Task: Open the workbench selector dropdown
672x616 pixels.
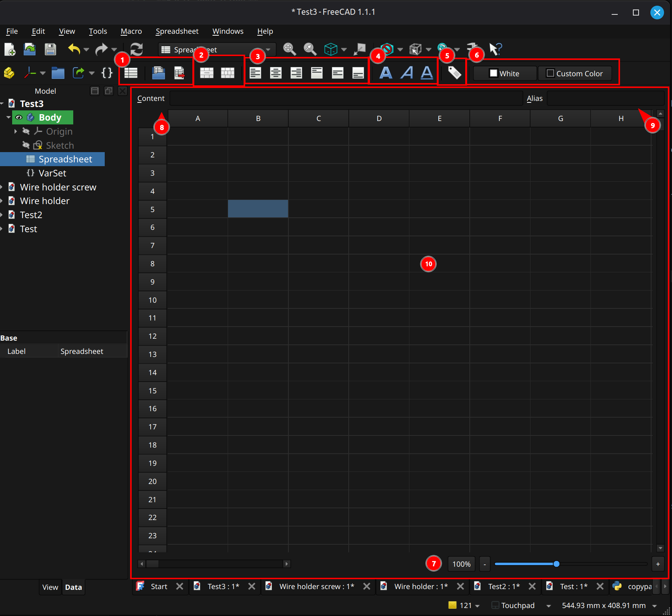Action: [x=216, y=50]
